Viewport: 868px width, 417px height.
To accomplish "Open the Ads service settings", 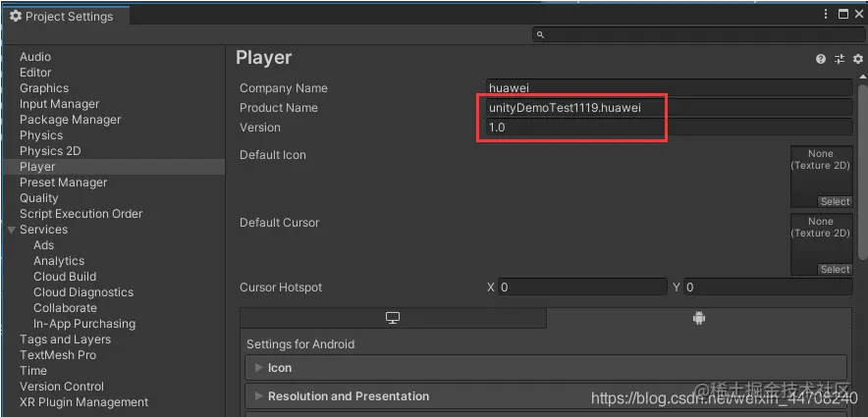I will [x=44, y=245].
